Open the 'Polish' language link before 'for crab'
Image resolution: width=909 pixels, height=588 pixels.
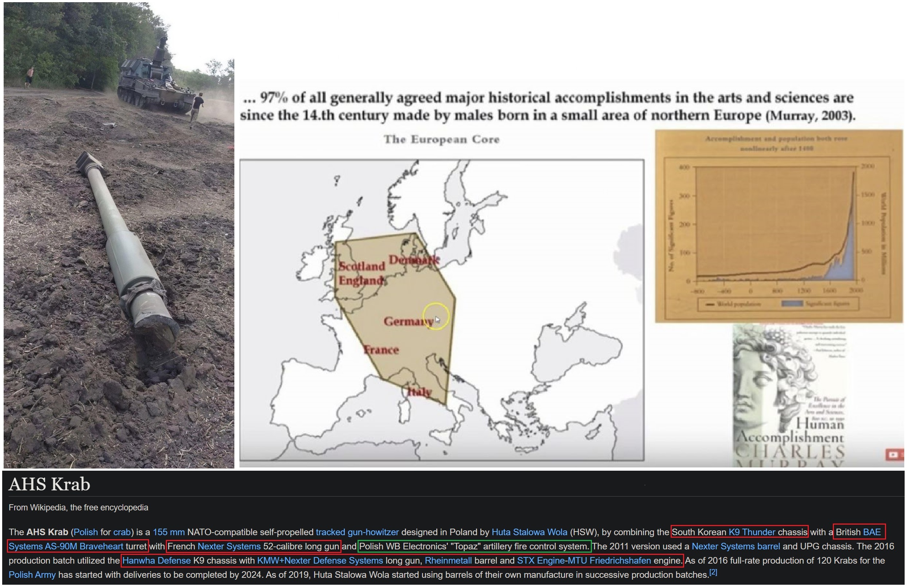click(x=86, y=532)
